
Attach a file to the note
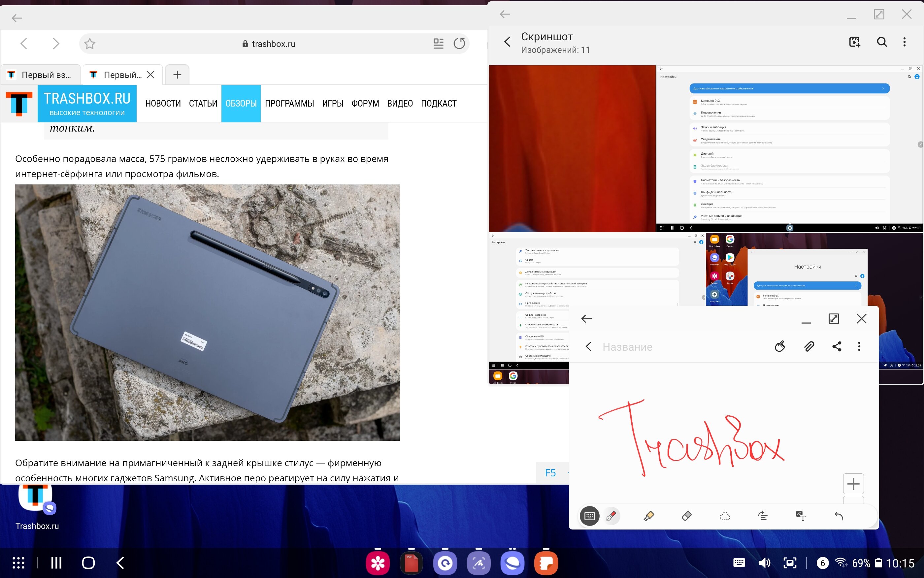pos(809,346)
